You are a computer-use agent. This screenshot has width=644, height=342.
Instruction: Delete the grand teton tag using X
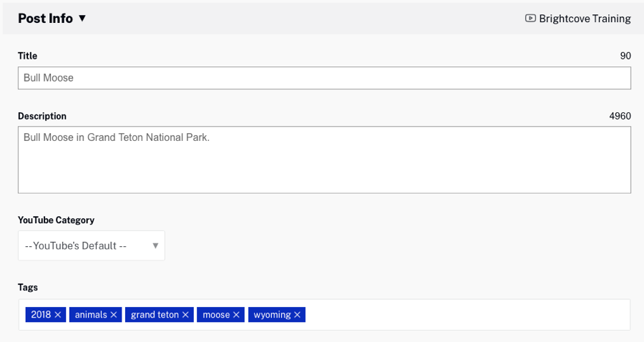pyautogui.click(x=186, y=315)
